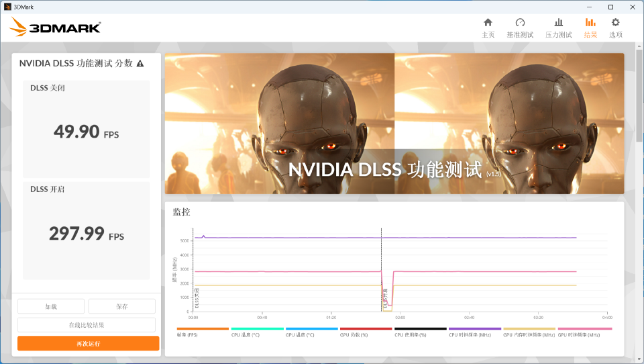The width and height of the screenshot is (644, 364).
Task: Toggle the CPU 时钟频率 (MHz) purple legend
Action: (x=475, y=332)
